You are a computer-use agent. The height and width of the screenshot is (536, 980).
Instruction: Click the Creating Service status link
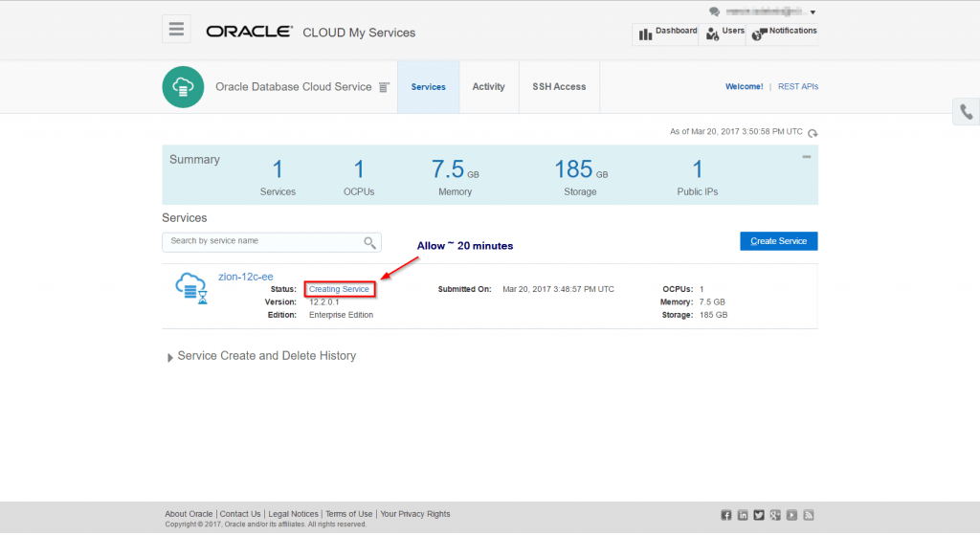coord(339,289)
